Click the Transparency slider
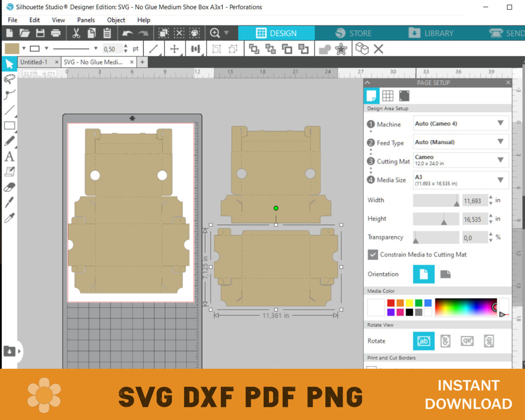 [436, 237]
